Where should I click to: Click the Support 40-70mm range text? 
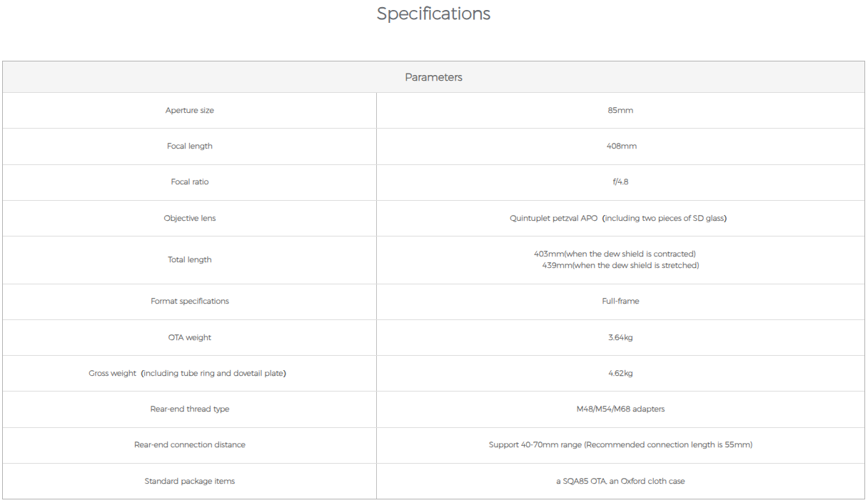(620, 445)
